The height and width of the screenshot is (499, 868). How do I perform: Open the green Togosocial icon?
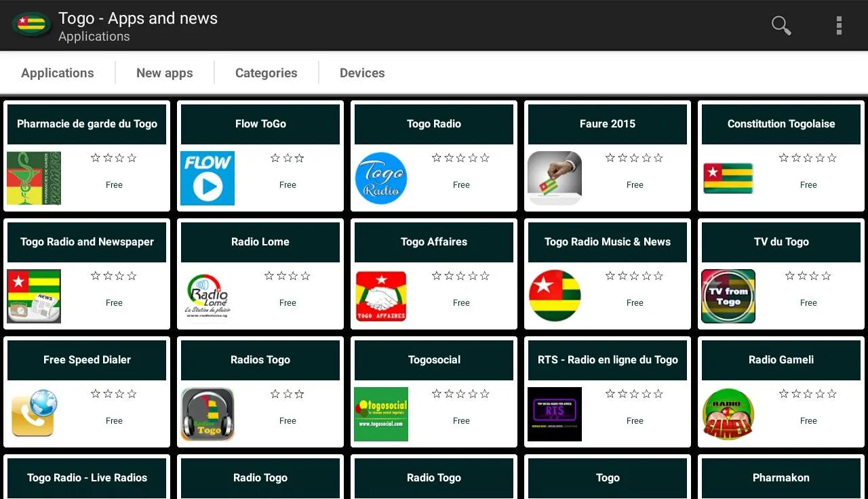click(381, 414)
